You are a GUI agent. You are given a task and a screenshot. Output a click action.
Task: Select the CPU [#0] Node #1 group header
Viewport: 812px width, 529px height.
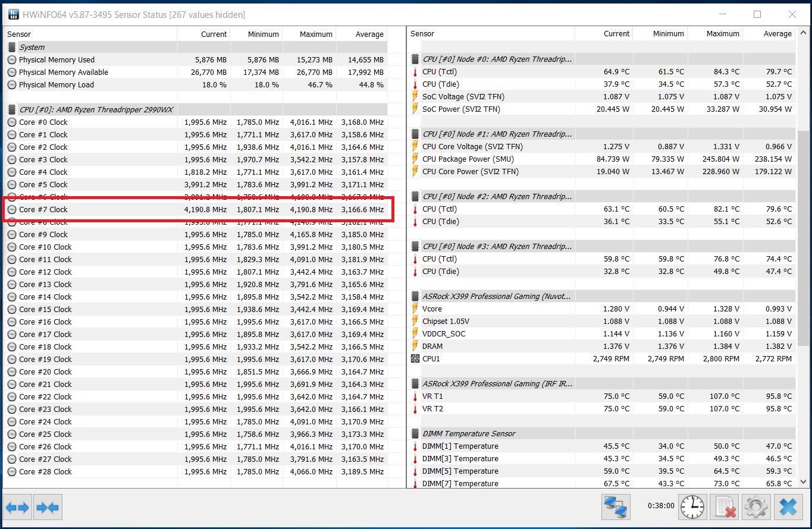pos(602,134)
